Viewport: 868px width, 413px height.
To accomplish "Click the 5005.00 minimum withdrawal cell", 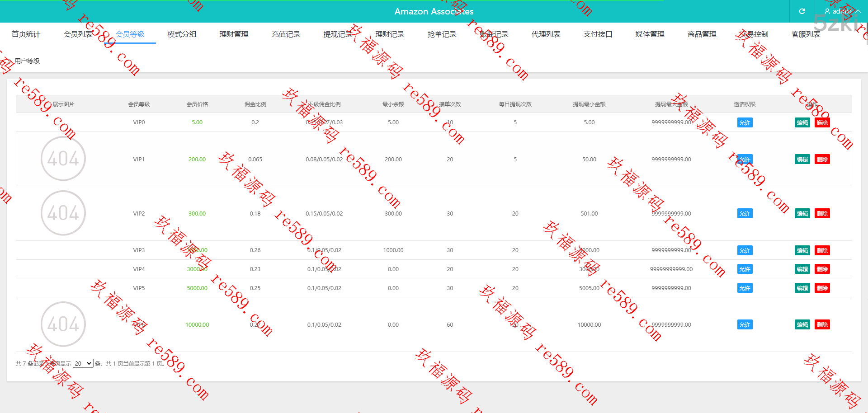I will click(x=589, y=288).
